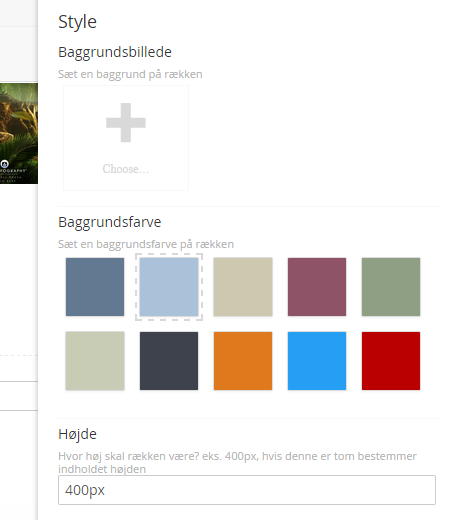
Task: Pick the pale grey-green color swatch
Action: 95,361
